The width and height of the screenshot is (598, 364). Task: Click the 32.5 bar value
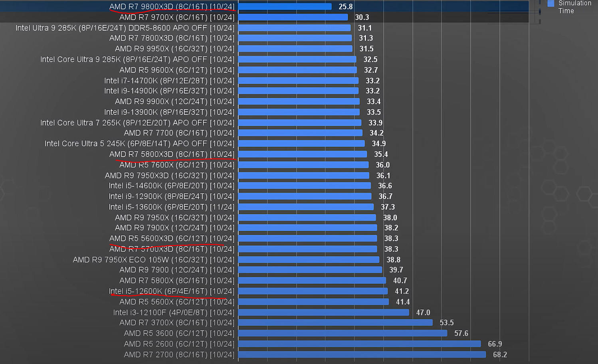[370, 59]
